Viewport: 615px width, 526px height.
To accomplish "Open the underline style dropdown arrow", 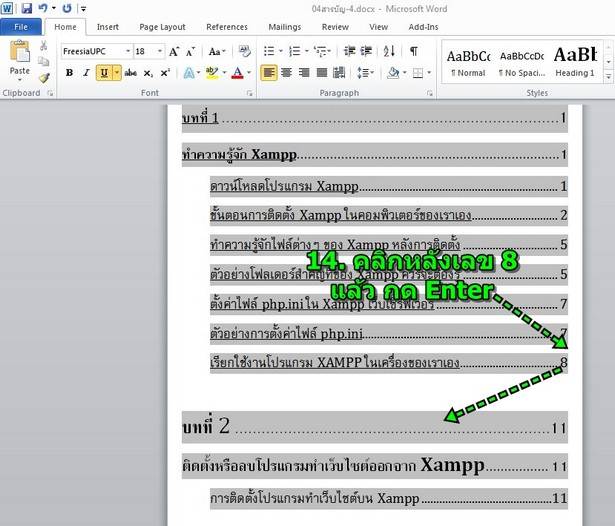I will click(117, 73).
